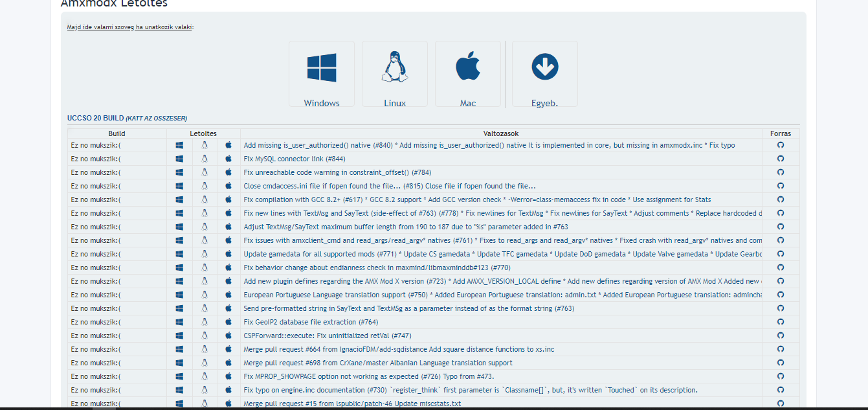
Task: Click Mac icon in the #840 is_user_authorized row
Action: tap(228, 145)
